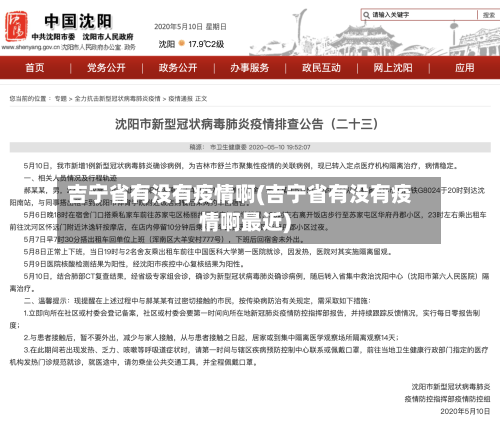Open the 疫情通报 breadcrumb link
The height and width of the screenshot is (421, 500).
pos(180,99)
